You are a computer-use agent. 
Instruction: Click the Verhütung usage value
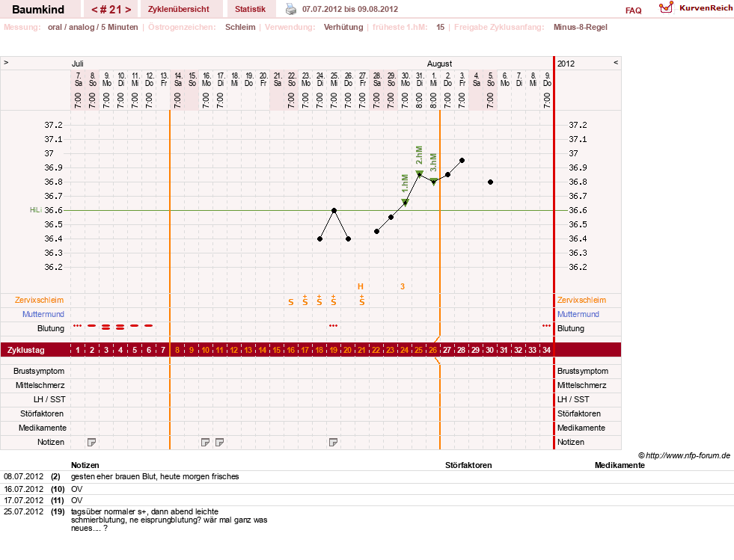pyautogui.click(x=343, y=27)
